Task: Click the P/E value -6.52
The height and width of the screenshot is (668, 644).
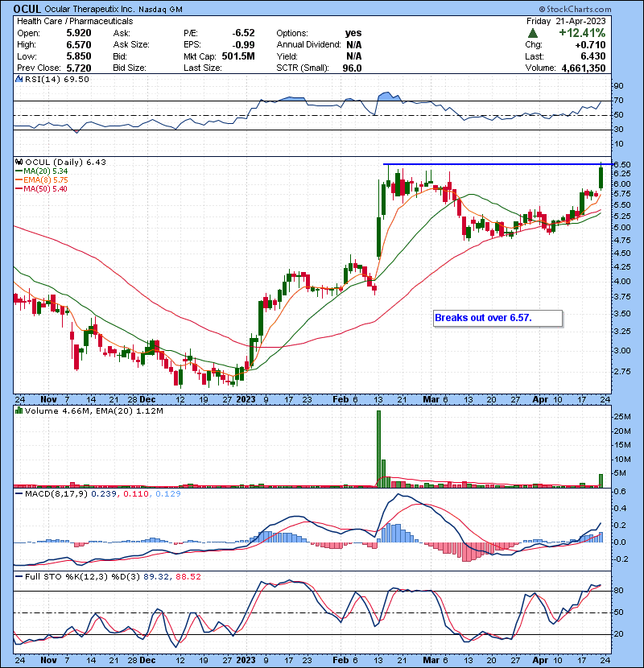Action: pos(243,33)
